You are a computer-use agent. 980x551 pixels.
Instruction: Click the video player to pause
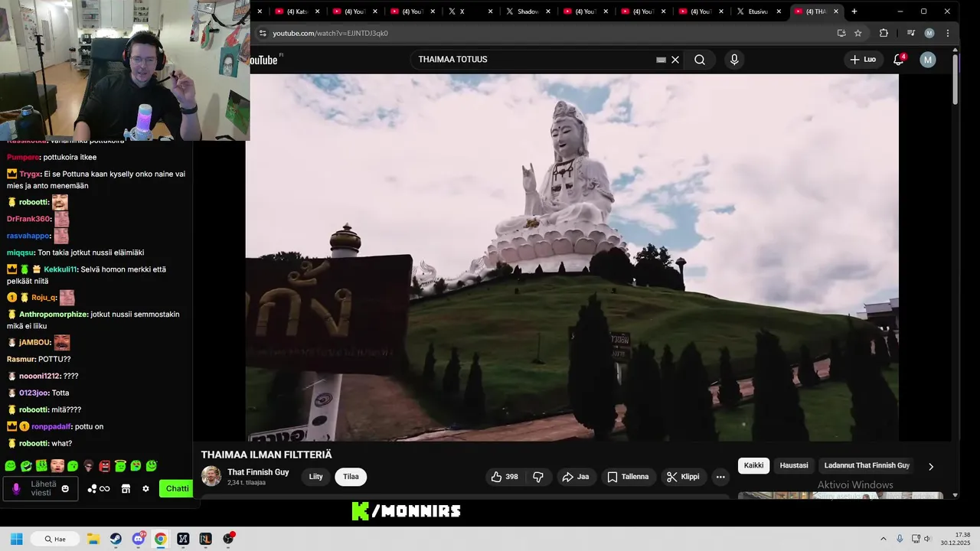pos(572,257)
